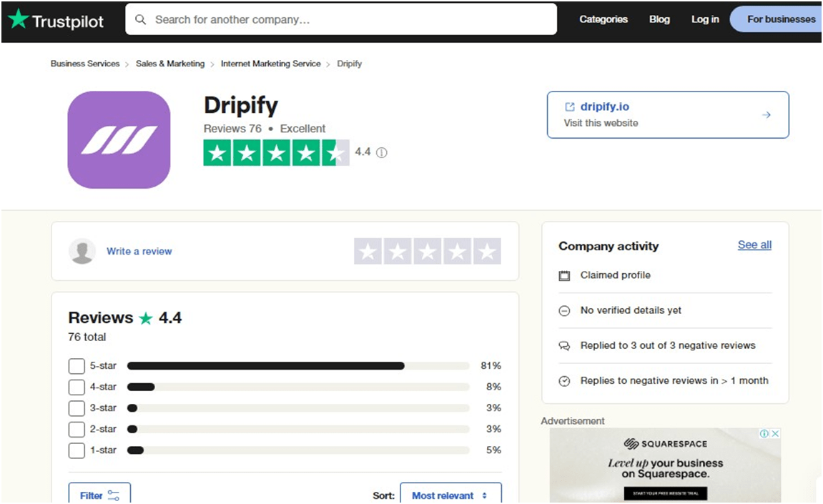This screenshot has width=823, height=504.
Task: Click the Trustpilot star logo
Action: coord(17,19)
